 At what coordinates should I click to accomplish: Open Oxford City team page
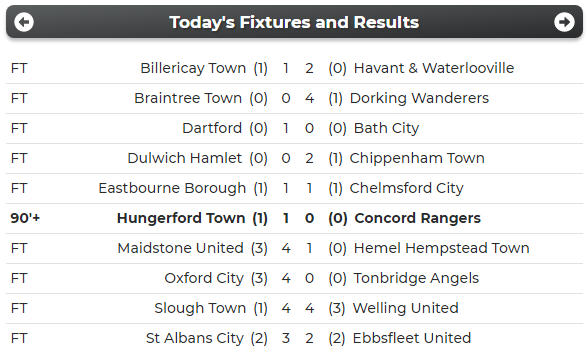click(204, 278)
